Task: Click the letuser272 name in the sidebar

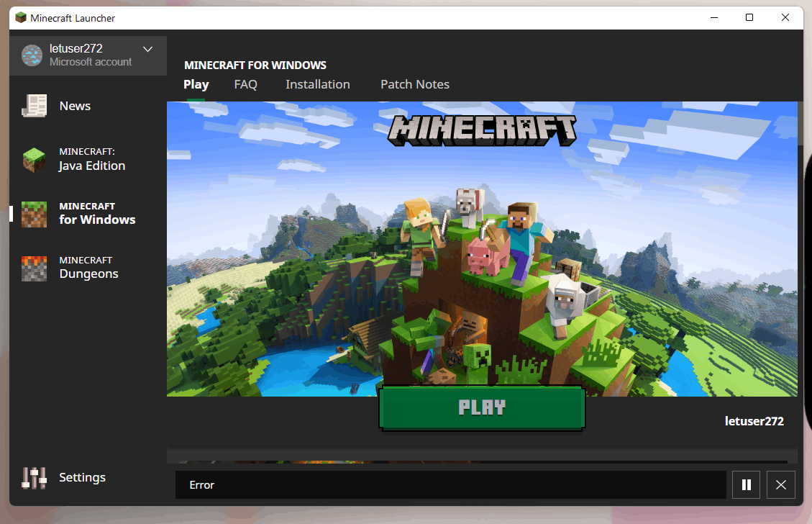Action: (x=76, y=48)
